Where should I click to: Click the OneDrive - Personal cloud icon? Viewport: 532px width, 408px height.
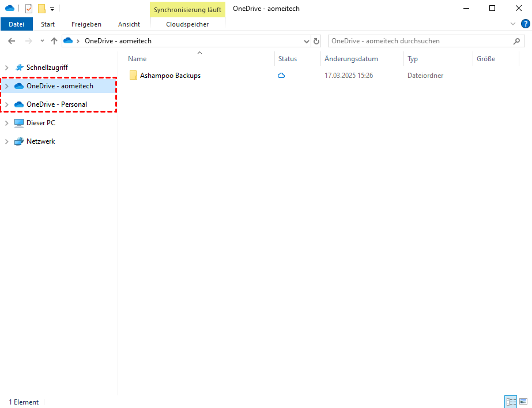[19, 104]
